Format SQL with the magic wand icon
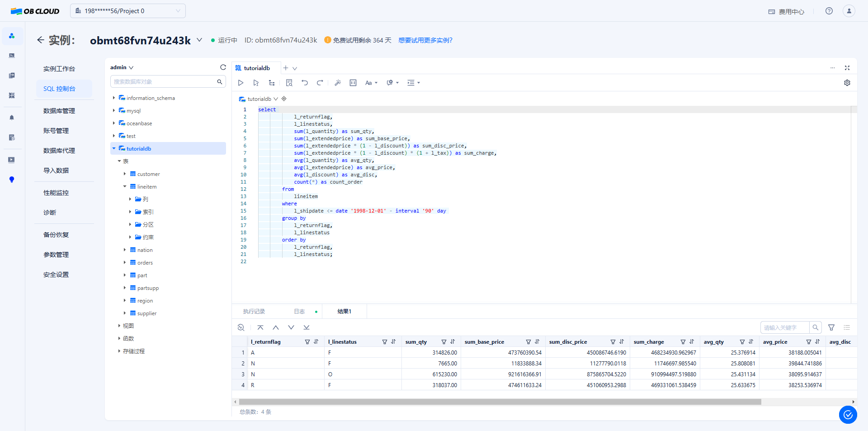 click(x=337, y=83)
